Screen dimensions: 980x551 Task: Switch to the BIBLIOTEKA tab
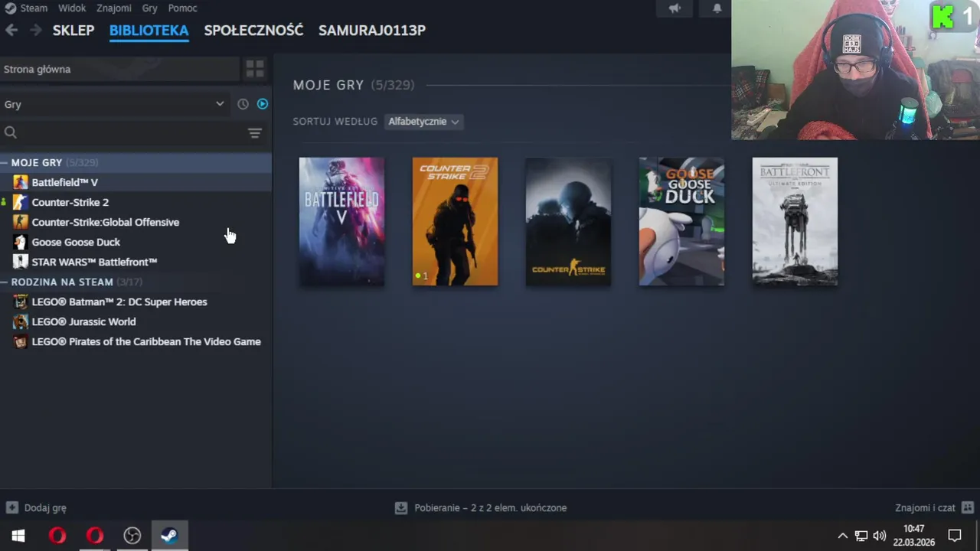149,31
